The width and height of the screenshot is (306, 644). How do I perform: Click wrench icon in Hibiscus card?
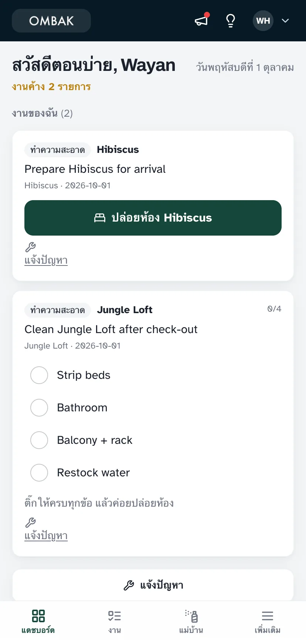point(30,247)
